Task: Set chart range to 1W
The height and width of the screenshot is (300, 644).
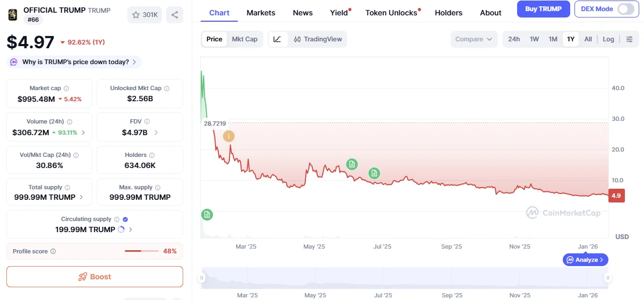Action: [x=534, y=39]
